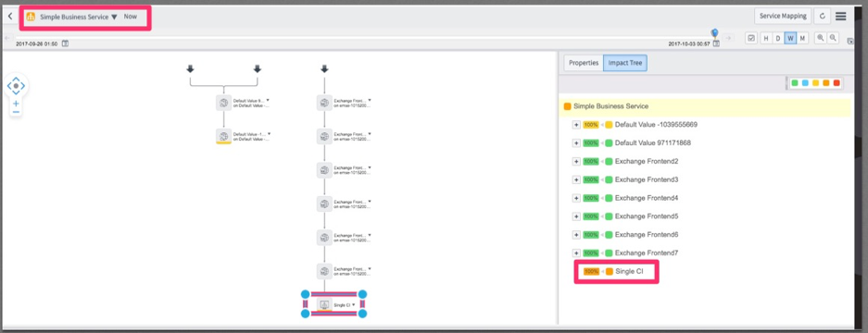868x333 pixels.
Task: Click the side panel collapse icon
Action: [x=850, y=41]
